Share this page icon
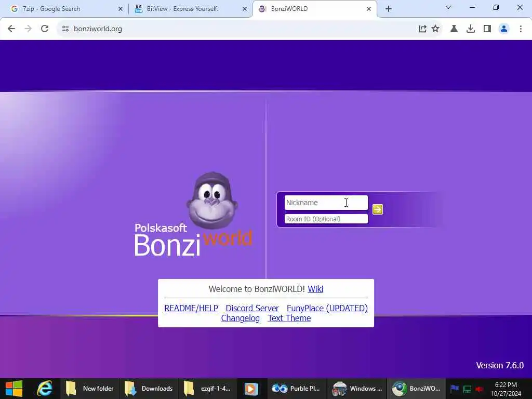The width and height of the screenshot is (532, 399). coord(422,29)
